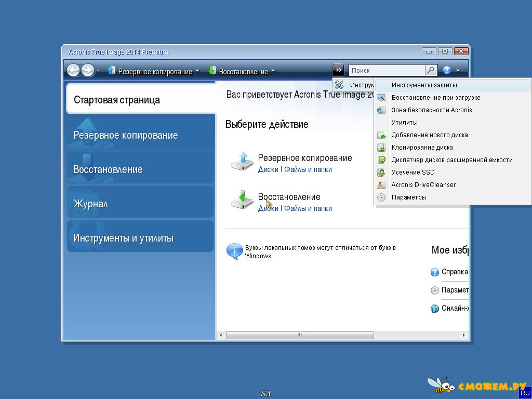The width and height of the screenshot is (532, 399).
Task: Switch to Стартовая страница tab
Action: [x=141, y=99]
